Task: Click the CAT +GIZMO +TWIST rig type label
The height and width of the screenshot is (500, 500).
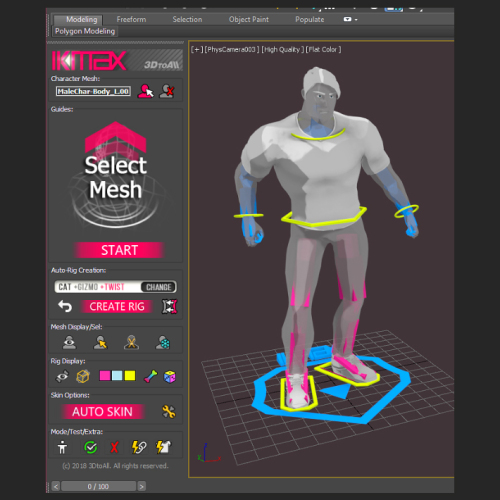Action: [x=92, y=287]
